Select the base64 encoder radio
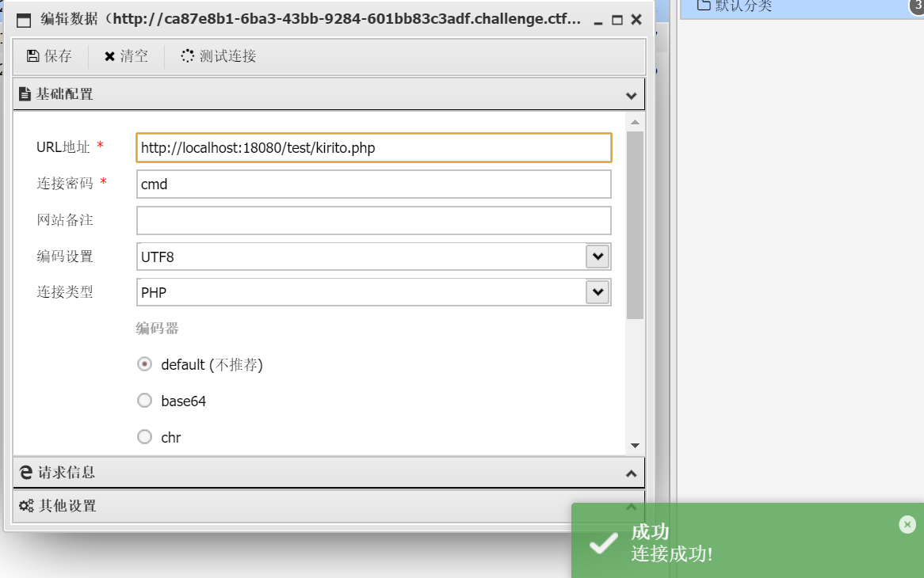Screen dimensions: 924x578 tap(144, 401)
